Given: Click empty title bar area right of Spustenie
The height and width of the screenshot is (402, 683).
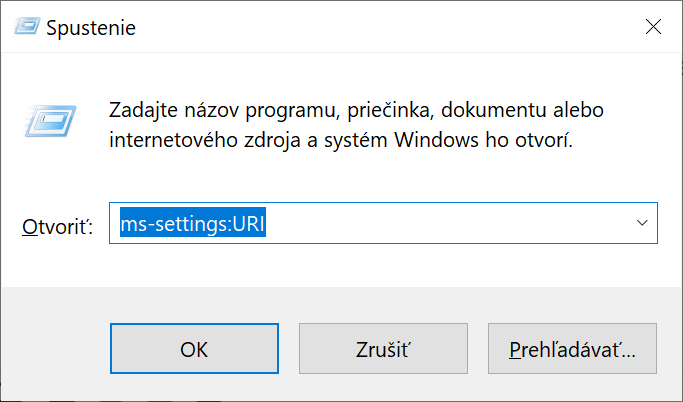Looking at the screenshot, I should coord(380,28).
